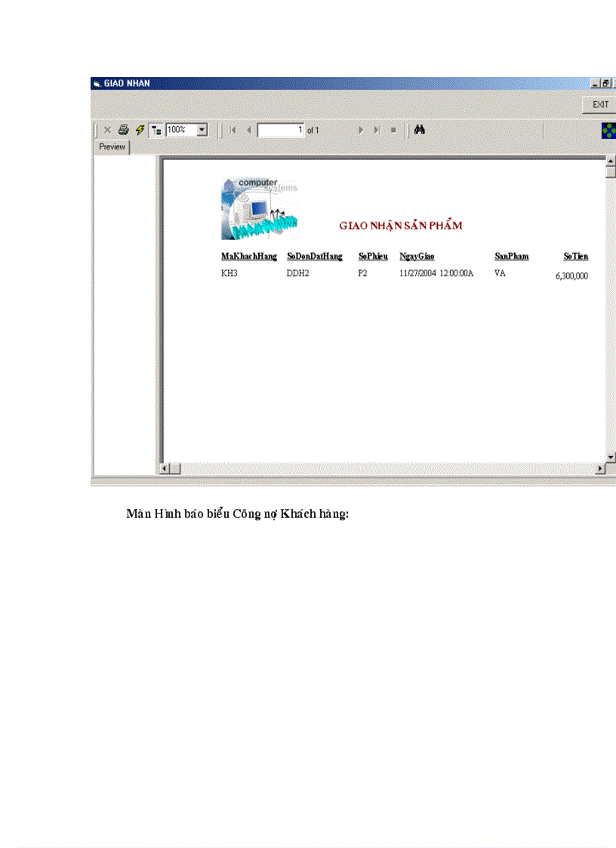Cancel export with the X toolbar icon
This screenshot has width=616, height=848.
[x=107, y=129]
